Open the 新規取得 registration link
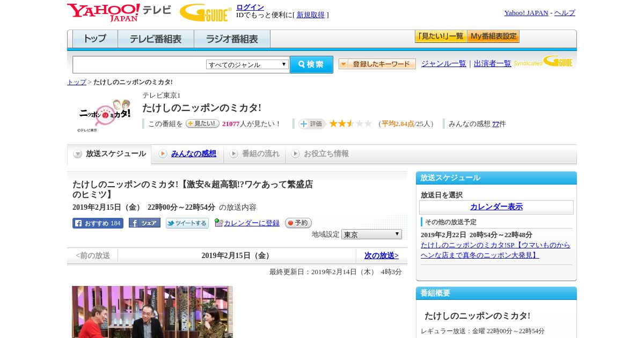Image resolution: width=644 pixels, height=338 pixels. 311,15
